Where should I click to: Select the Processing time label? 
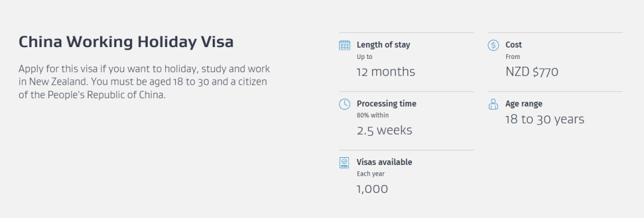tap(386, 104)
